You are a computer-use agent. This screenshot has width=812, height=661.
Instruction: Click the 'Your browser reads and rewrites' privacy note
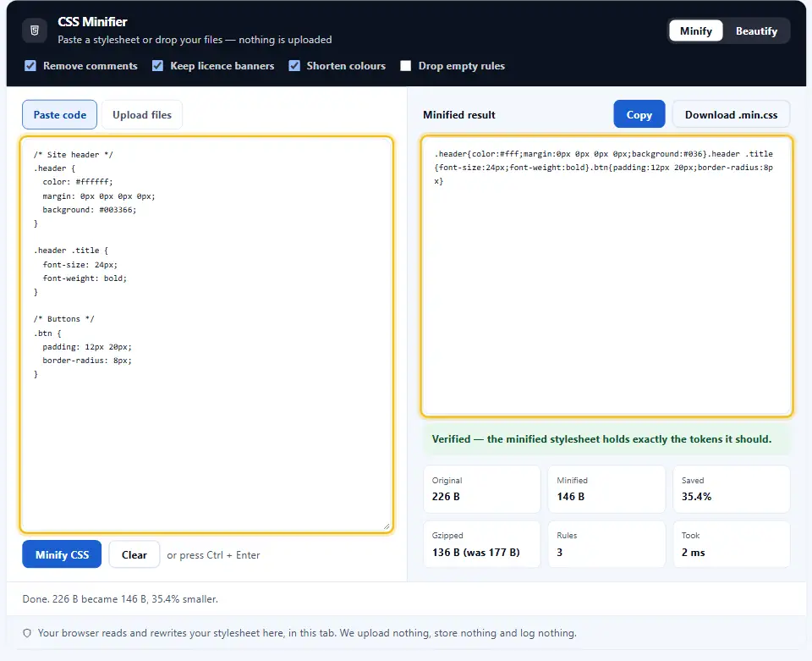pos(307,633)
